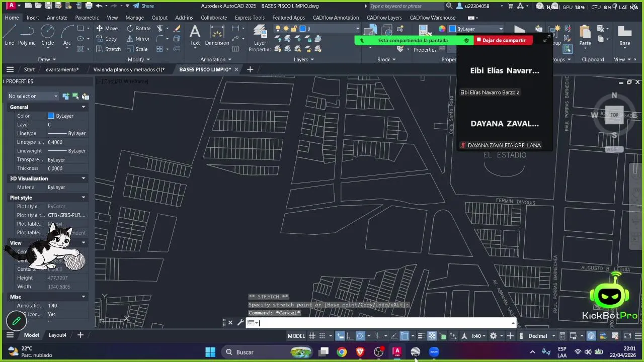
Task: Open the No selection dropdown
Action: (33, 96)
